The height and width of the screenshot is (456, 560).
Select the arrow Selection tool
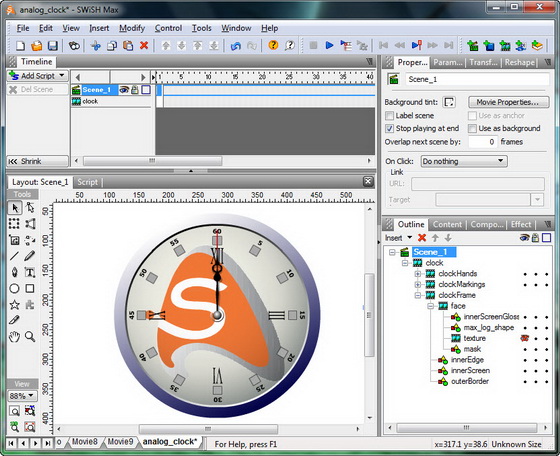pos(15,207)
